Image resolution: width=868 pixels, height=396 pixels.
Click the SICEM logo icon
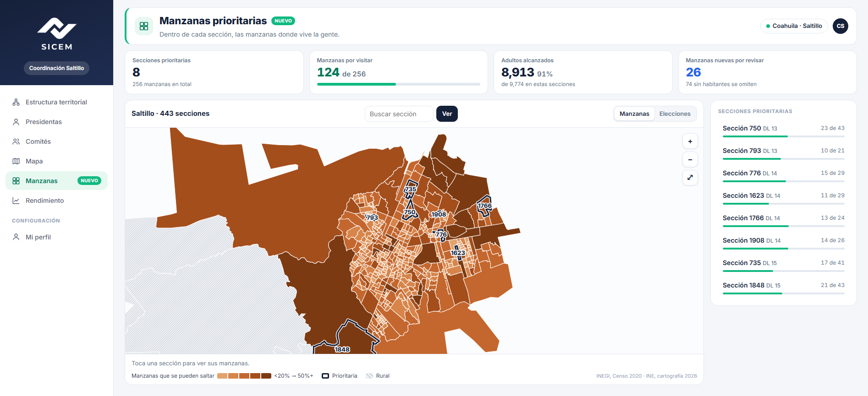point(56,28)
